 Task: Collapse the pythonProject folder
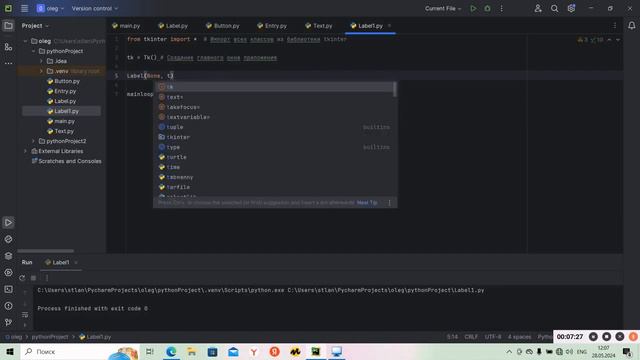pos(33,51)
